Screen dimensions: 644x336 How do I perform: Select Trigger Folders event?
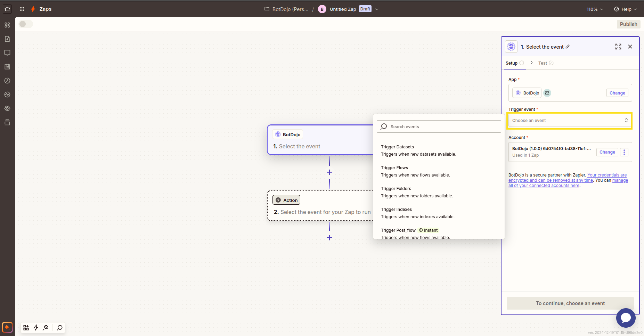coord(439,192)
